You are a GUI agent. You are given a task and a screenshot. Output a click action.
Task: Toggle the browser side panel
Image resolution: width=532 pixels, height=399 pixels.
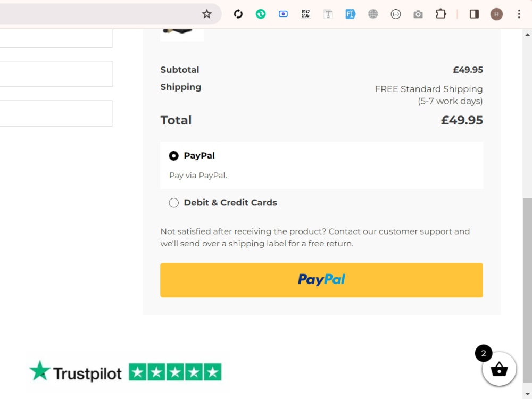coord(474,14)
